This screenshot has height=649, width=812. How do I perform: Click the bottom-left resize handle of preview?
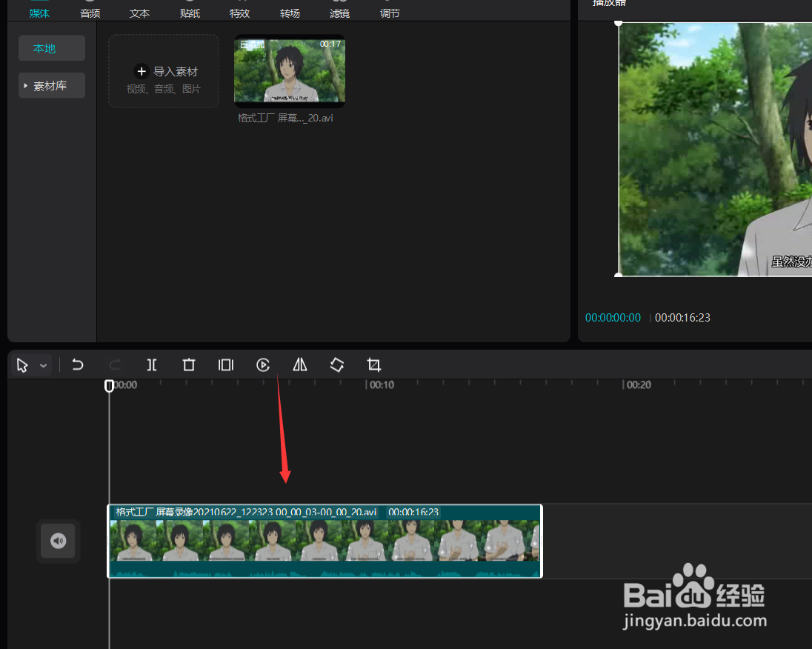(x=619, y=276)
